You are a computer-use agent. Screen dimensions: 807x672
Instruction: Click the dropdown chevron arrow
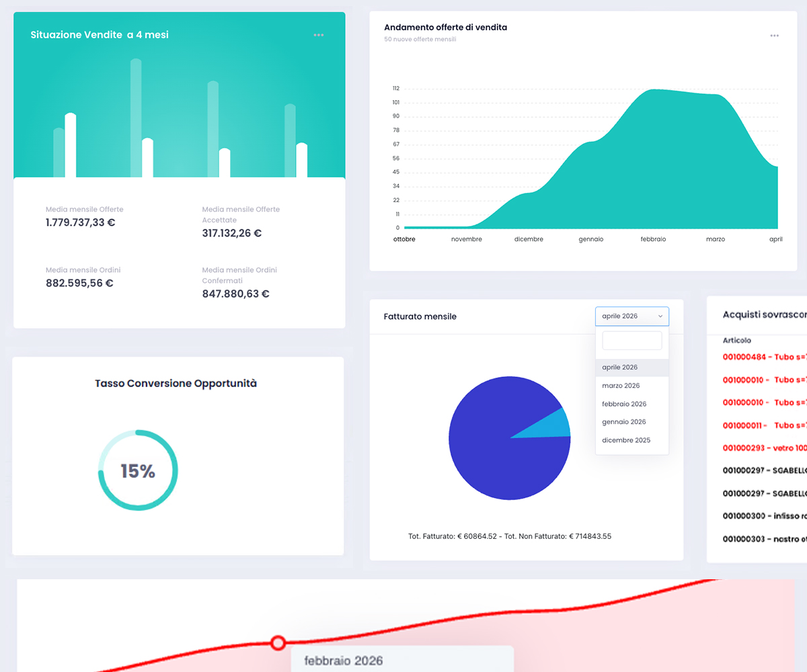[x=660, y=316]
